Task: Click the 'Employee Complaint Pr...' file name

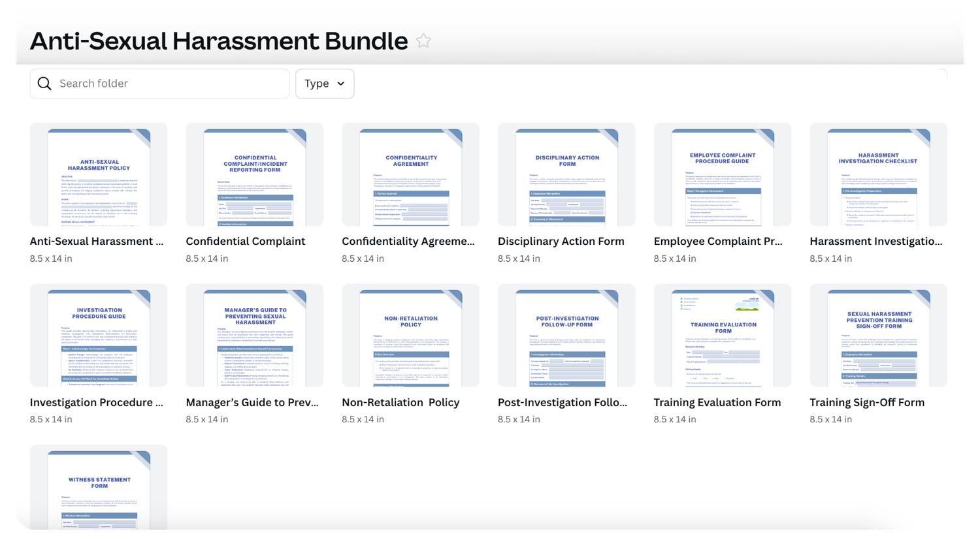Action: click(x=718, y=242)
